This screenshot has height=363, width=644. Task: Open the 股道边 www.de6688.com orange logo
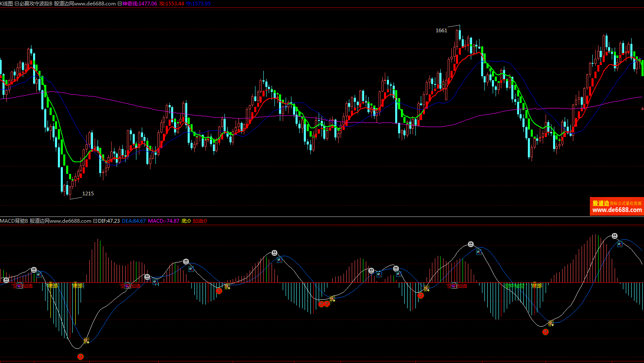pyautogui.click(x=616, y=206)
